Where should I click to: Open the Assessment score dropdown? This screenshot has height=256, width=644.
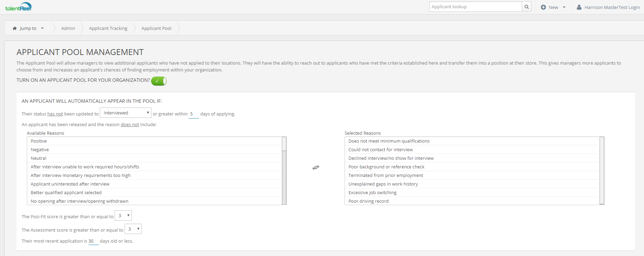(133, 229)
